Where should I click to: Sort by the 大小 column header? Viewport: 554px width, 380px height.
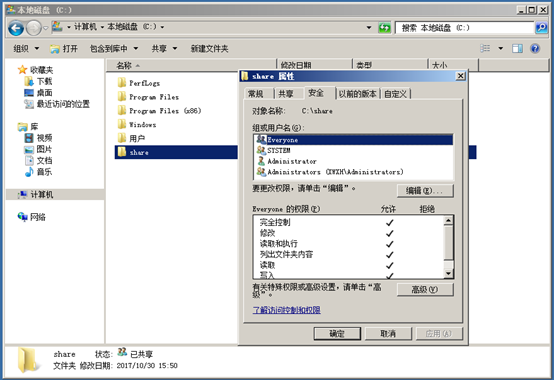click(453, 64)
